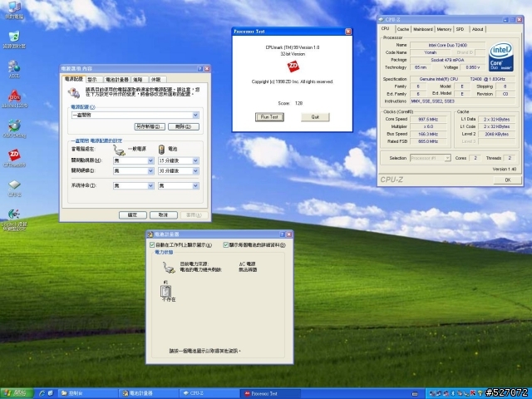This screenshot has height=399, width=532.
Task: Confirm power options with OK button (確定)
Action: (133, 215)
